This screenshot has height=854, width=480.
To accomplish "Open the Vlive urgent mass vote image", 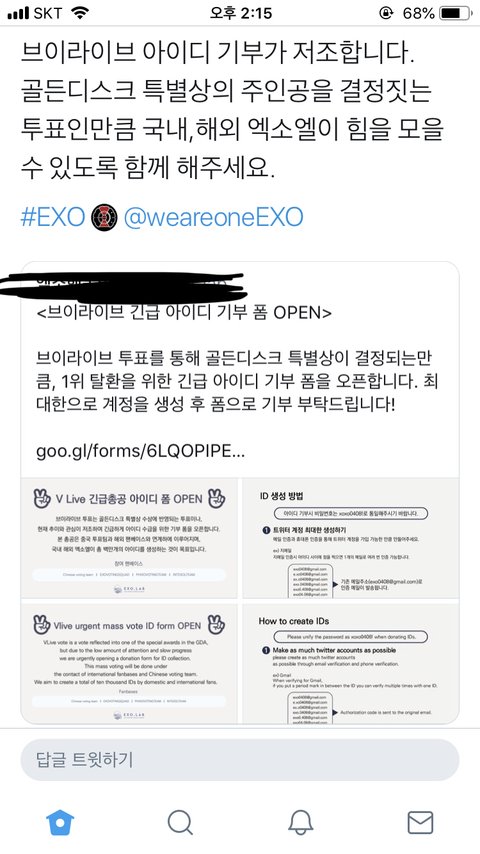I will (129, 662).
